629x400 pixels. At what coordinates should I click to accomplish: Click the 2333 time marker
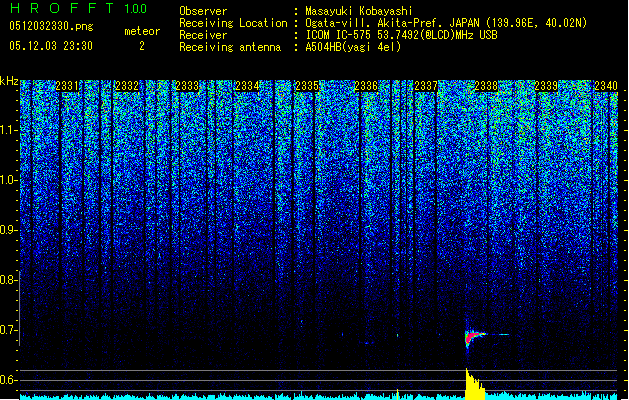(x=187, y=86)
